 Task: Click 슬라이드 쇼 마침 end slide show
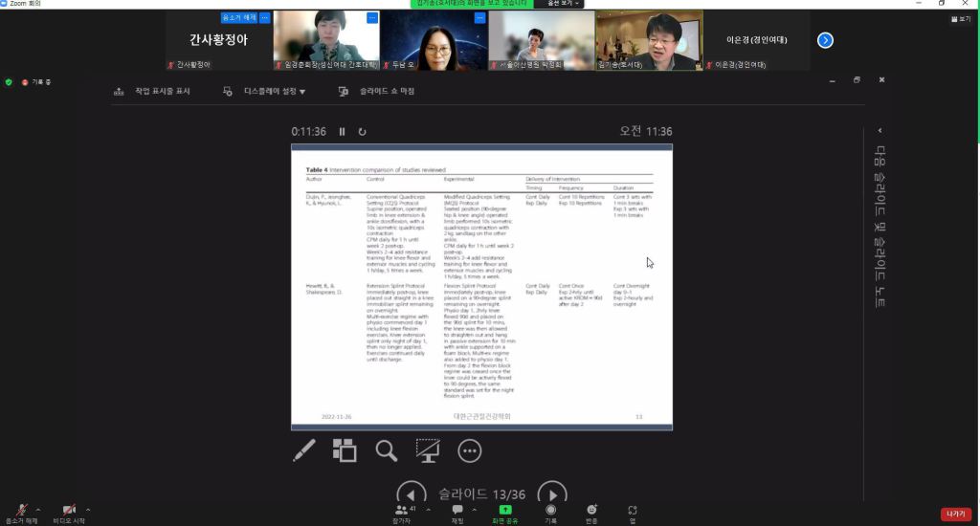(x=376, y=91)
